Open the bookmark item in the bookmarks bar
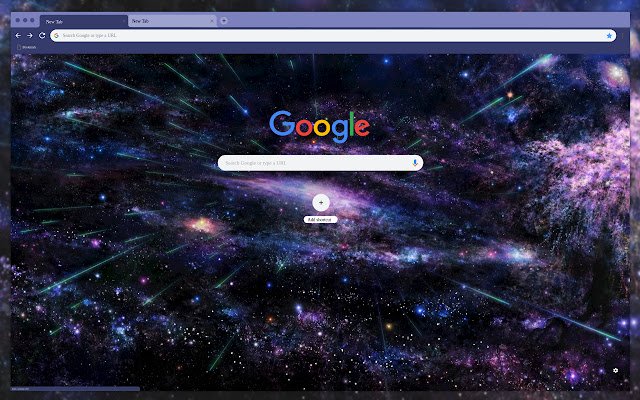The image size is (640, 400). pyautogui.click(x=27, y=47)
